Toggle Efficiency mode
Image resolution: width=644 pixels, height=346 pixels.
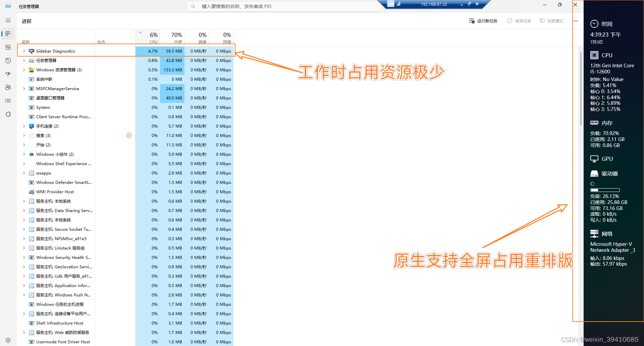(x=551, y=21)
